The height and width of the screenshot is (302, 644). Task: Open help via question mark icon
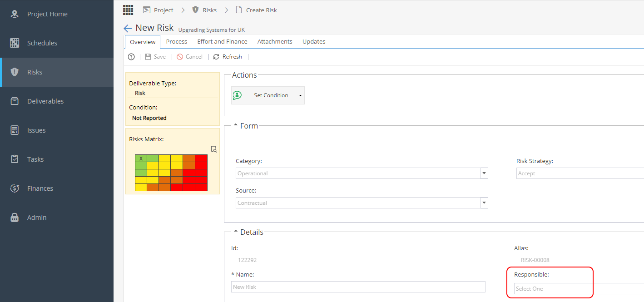(131, 57)
